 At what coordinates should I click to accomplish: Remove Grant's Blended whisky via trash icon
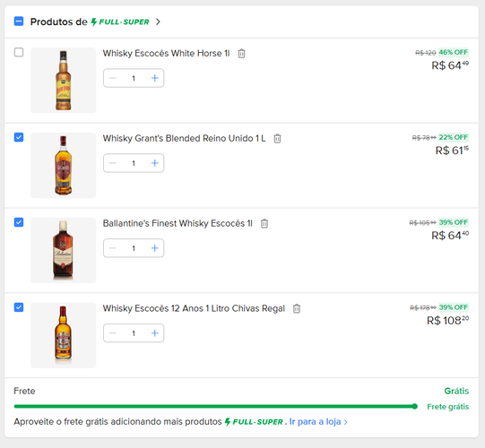[x=277, y=139]
